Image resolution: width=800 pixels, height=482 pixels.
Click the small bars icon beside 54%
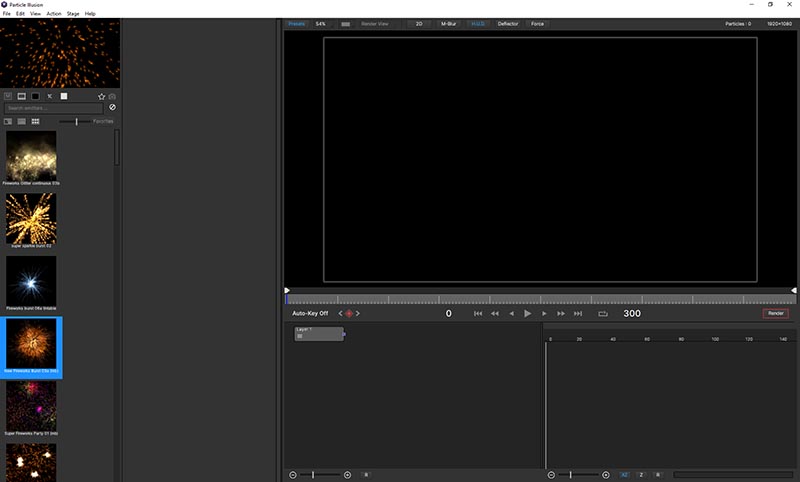pyautogui.click(x=345, y=24)
